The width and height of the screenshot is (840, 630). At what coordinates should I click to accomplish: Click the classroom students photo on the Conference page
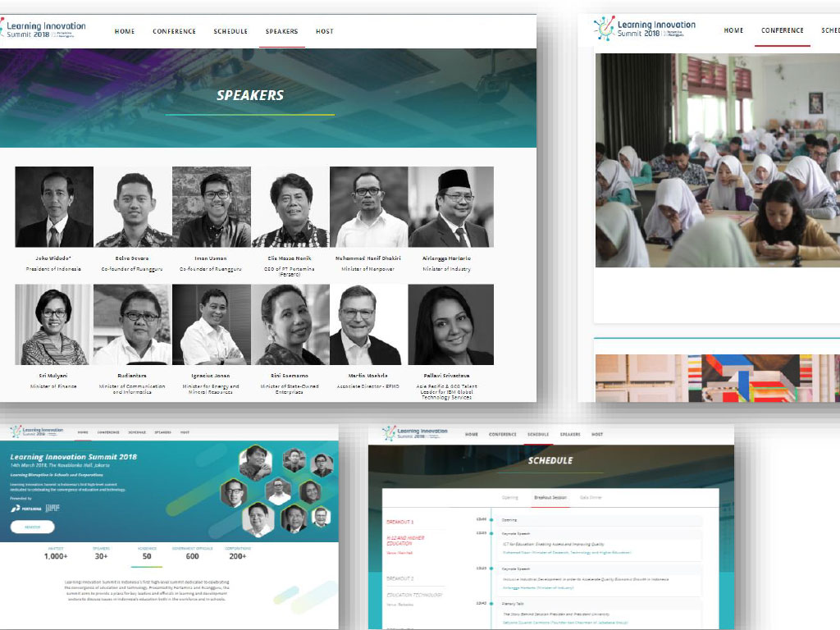tap(718, 160)
